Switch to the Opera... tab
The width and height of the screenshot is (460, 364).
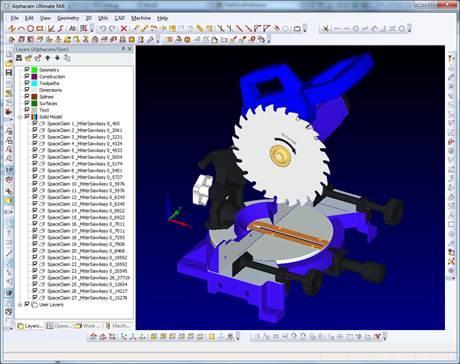click(x=59, y=325)
